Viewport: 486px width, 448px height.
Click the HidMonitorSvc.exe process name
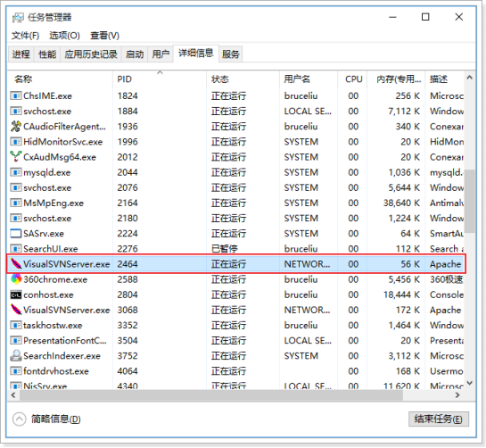point(63,142)
